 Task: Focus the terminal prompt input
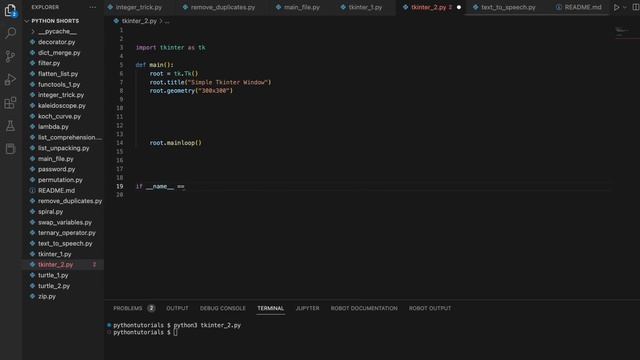(175, 333)
